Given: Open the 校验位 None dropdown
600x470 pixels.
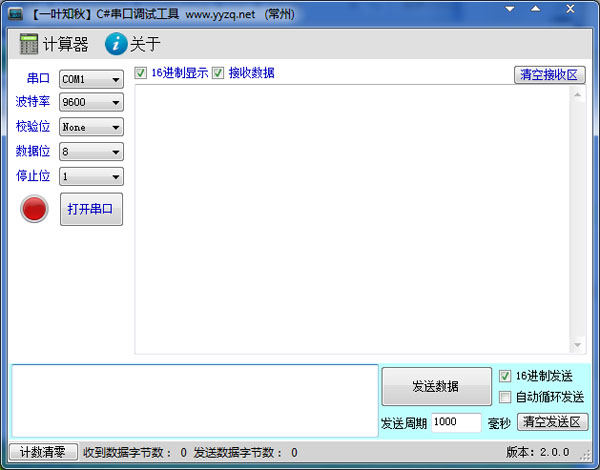Looking at the screenshot, I should pos(91,127).
